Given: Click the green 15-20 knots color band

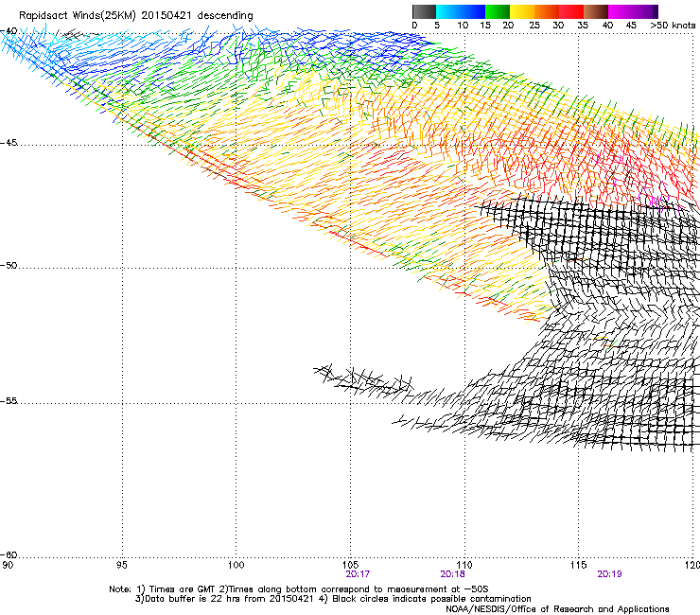Looking at the screenshot, I should [x=498, y=11].
